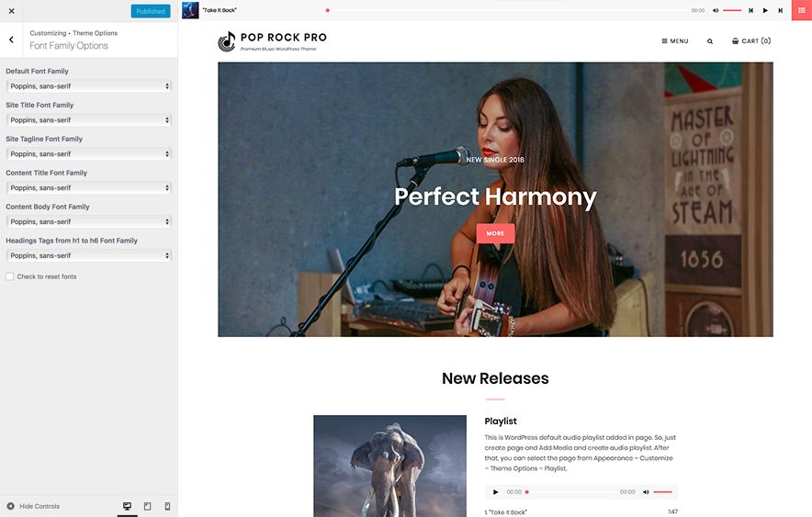Open the CART (0) link
This screenshot has height=517, width=812.
750,41
